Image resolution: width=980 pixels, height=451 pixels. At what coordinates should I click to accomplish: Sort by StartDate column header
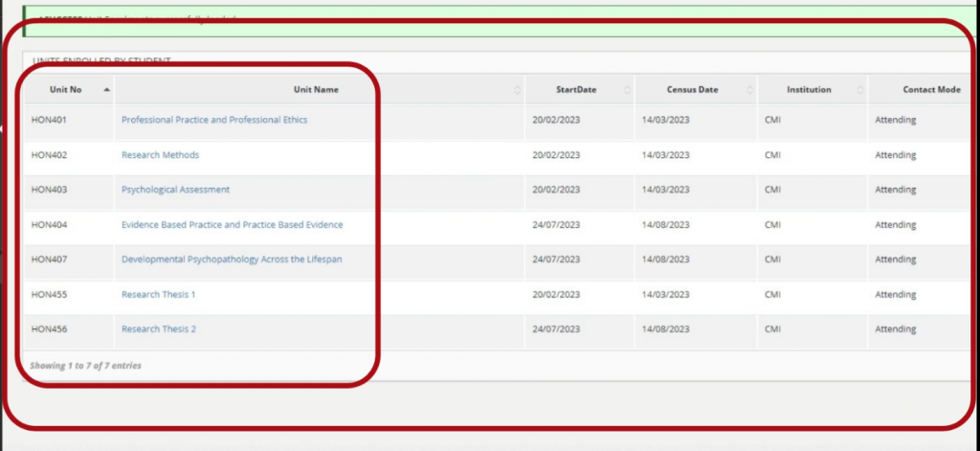click(x=579, y=89)
